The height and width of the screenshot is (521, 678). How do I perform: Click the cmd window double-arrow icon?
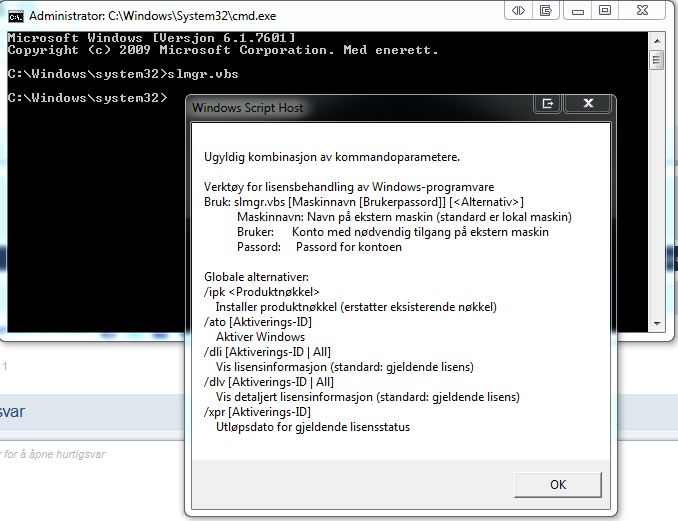[518, 10]
